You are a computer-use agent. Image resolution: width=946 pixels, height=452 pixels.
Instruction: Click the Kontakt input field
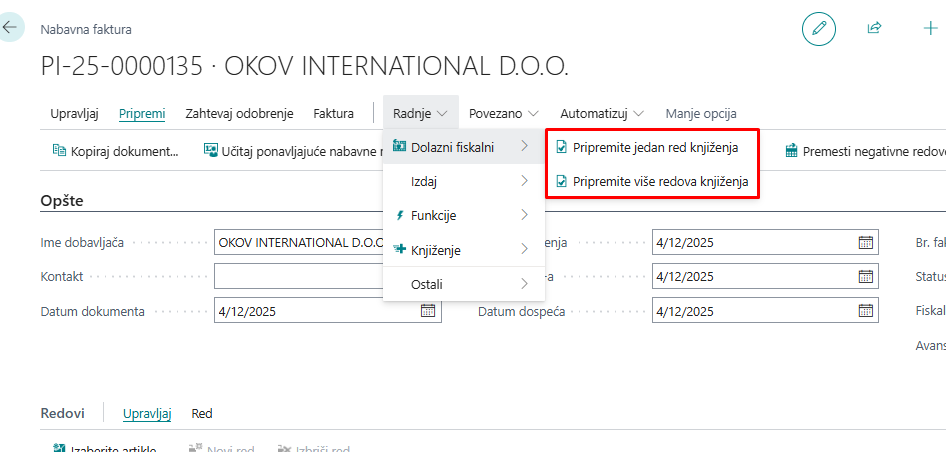pos(298,276)
